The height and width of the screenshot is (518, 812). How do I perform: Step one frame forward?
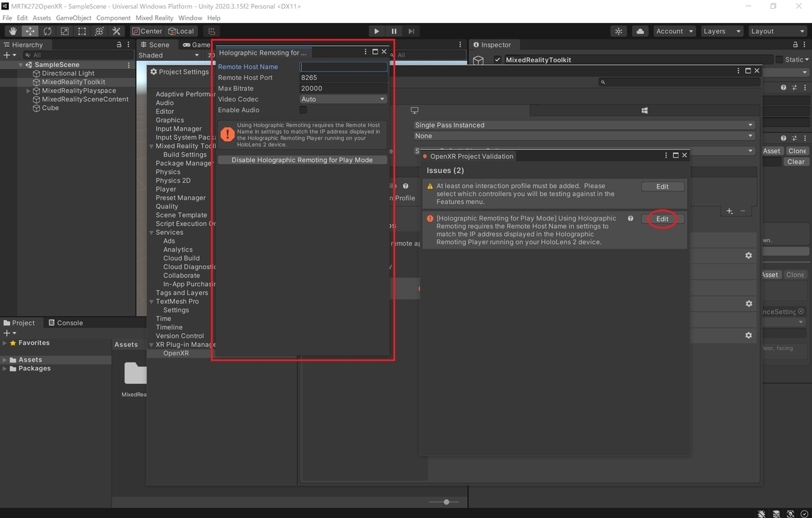(411, 31)
